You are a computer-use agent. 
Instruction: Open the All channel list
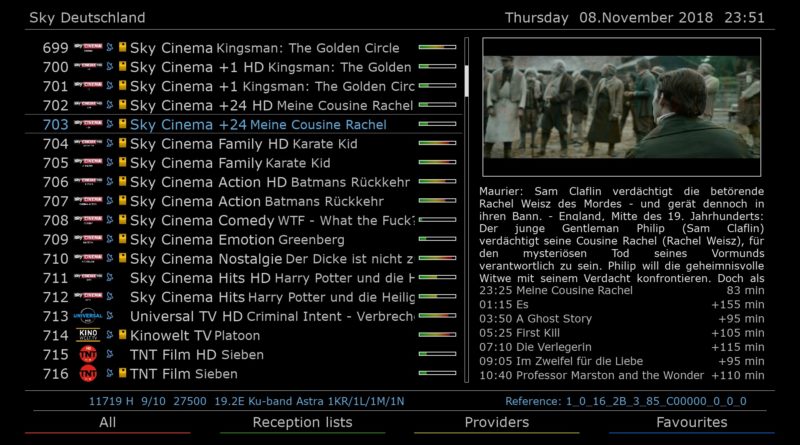(108, 423)
